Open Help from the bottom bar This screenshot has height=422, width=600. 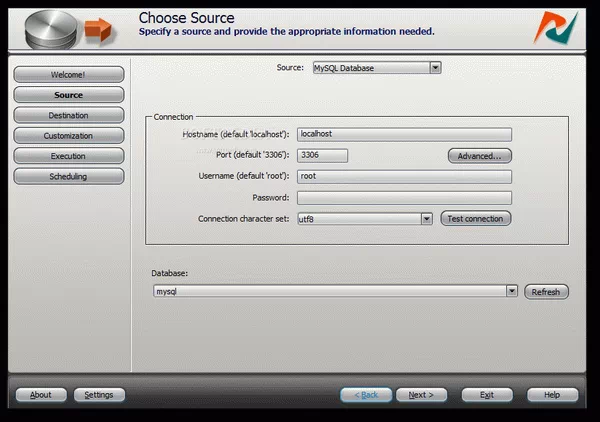pos(552,394)
